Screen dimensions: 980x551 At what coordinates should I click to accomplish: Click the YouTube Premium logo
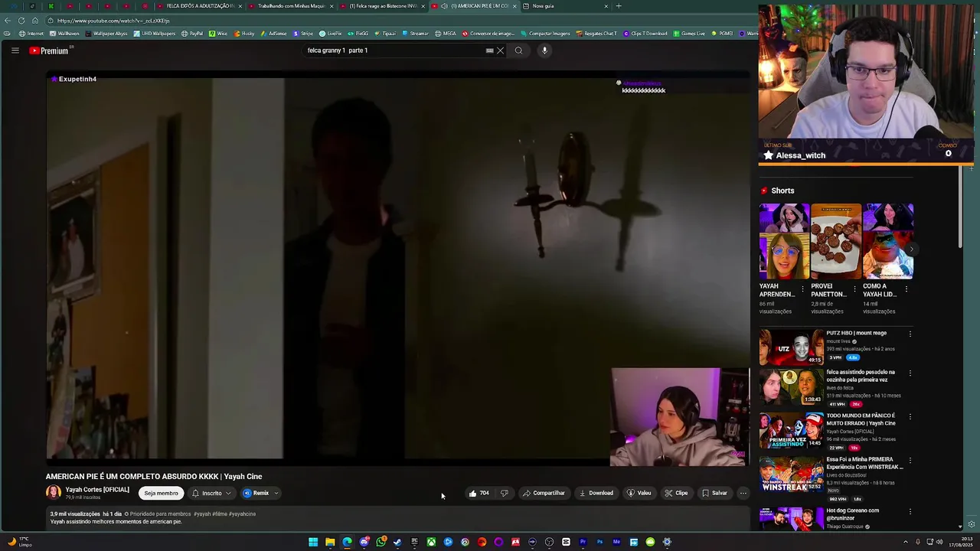(51, 51)
